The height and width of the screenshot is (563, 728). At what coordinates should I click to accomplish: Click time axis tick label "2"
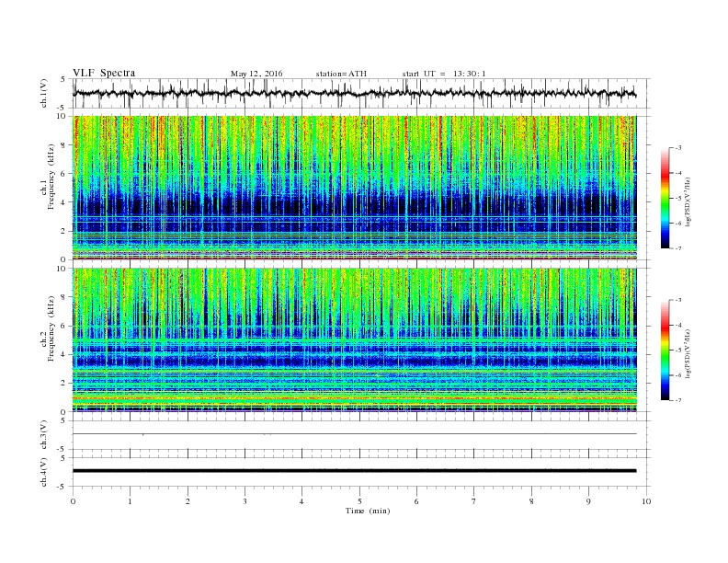(188, 501)
